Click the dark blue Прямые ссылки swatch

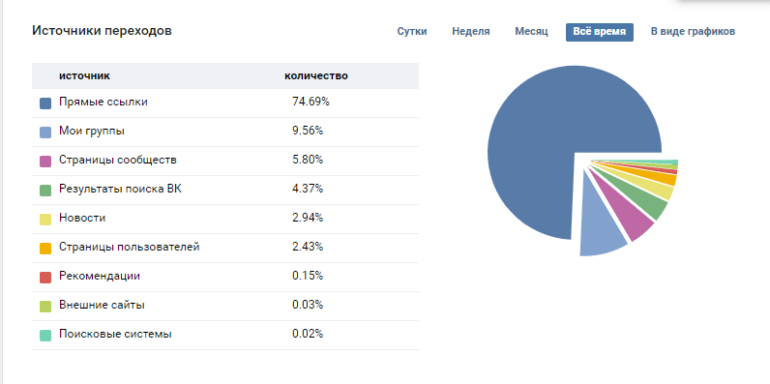(45, 103)
